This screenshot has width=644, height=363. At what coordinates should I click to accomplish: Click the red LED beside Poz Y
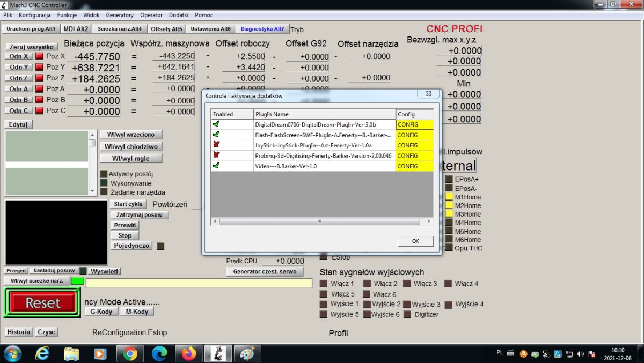coord(39,67)
